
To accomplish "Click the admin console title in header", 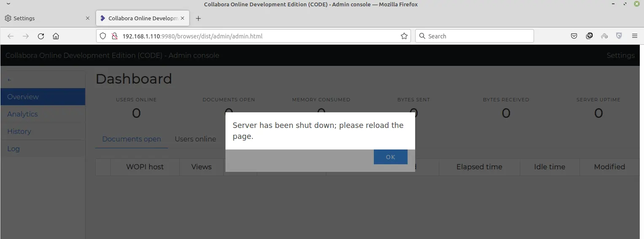I will pyautogui.click(x=112, y=56).
